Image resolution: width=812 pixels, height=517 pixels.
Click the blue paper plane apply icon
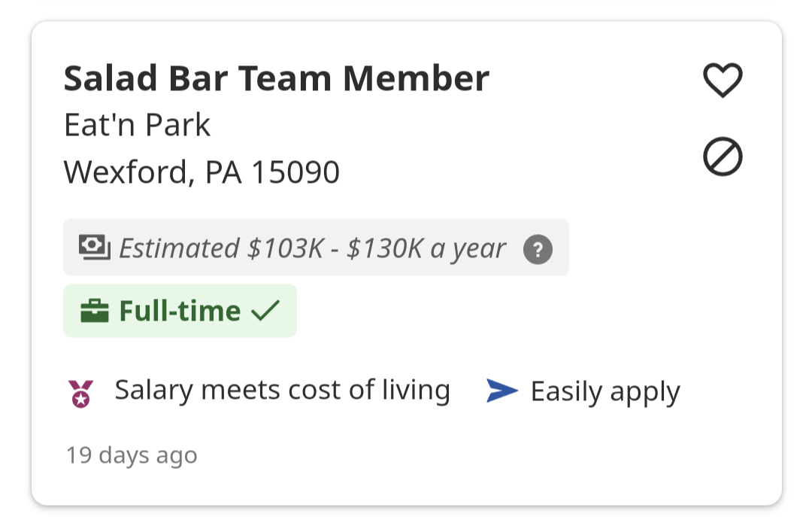click(501, 391)
